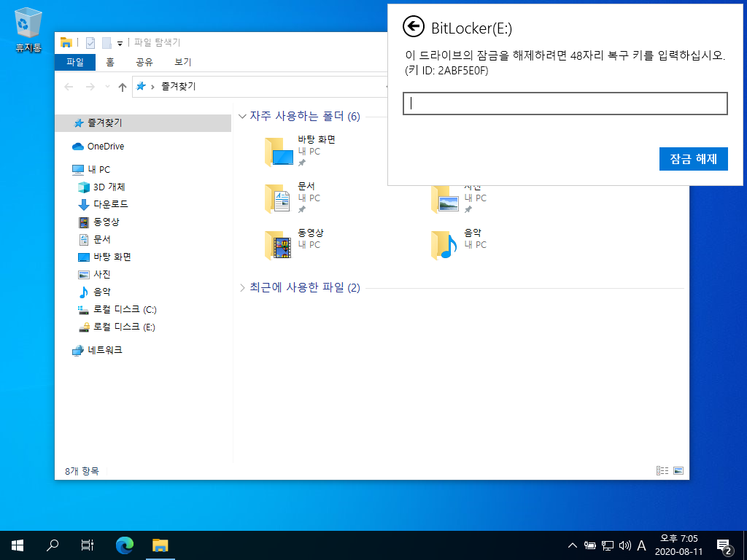747x560 pixels.
Task: Open Task View from the taskbar
Action: [88, 545]
